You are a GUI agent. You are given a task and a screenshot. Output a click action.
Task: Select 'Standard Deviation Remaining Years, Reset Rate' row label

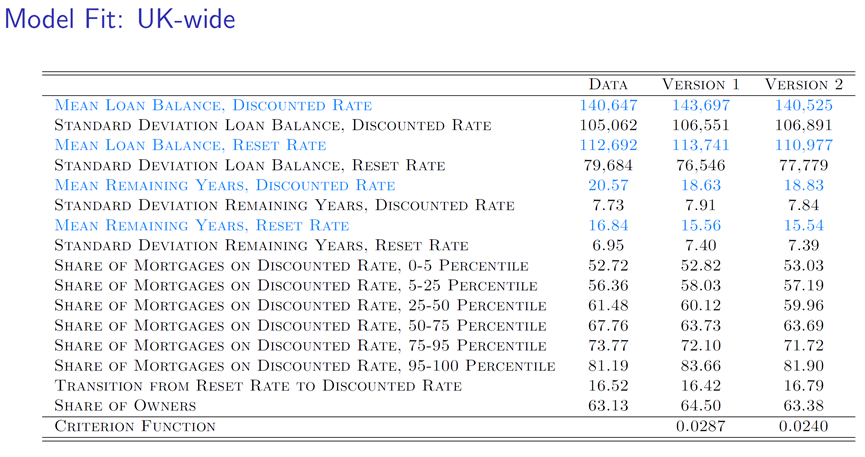pyautogui.click(x=260, y=246)
